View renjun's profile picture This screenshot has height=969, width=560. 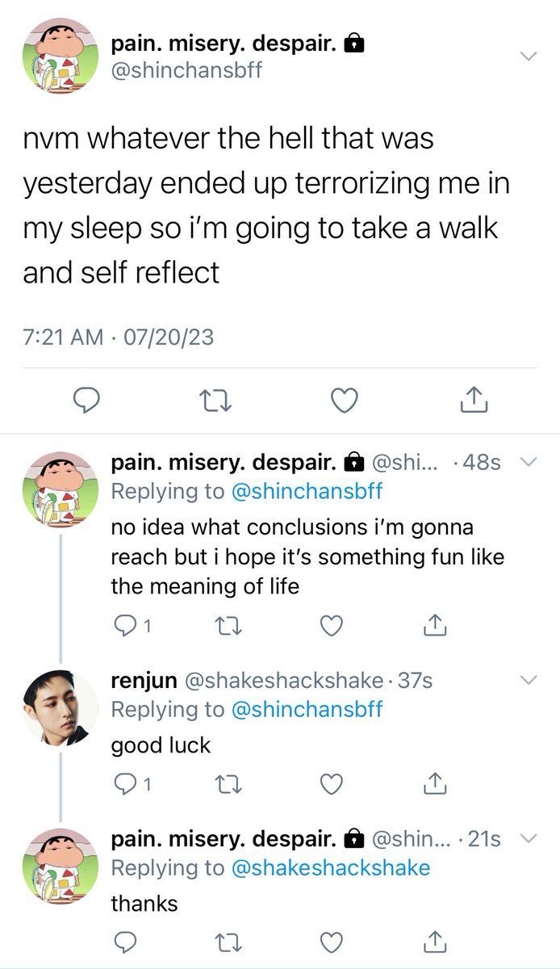click(x=60, y=709)
